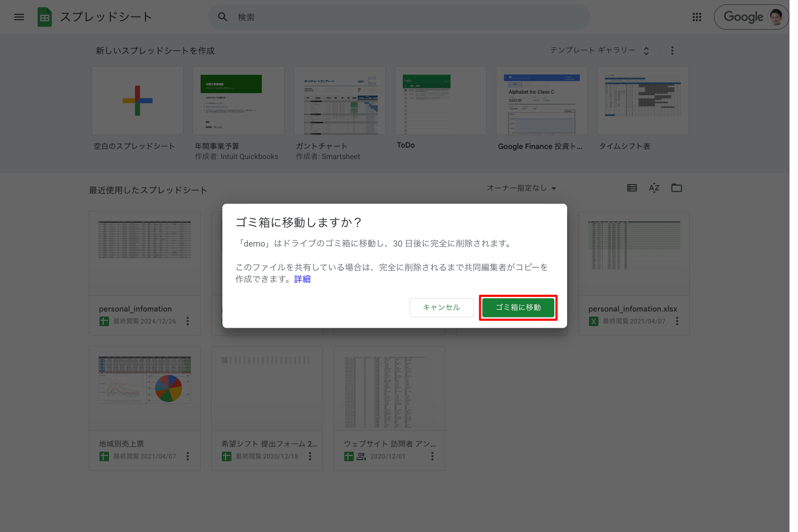The image size is (798, 532).
Task: Switch to list view layout
Action: [631, 188]
